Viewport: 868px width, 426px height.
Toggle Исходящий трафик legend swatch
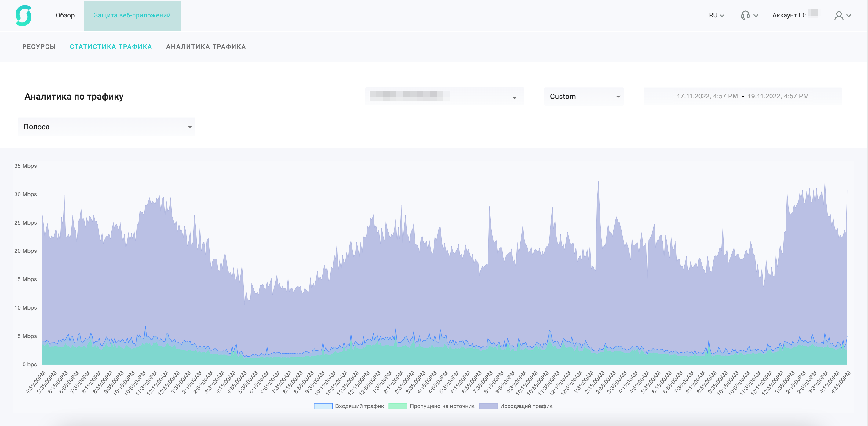(488, 406)
